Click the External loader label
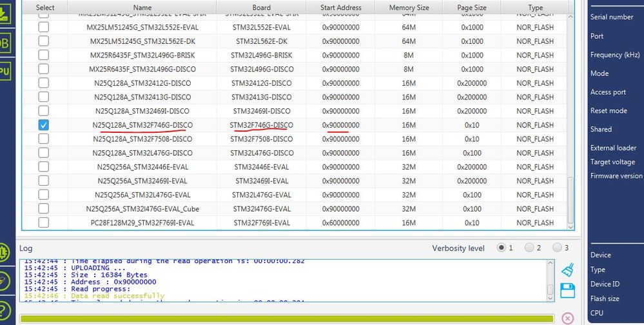Image resolution: width=644 pixels, height=325 pixels. click(613, 148)
